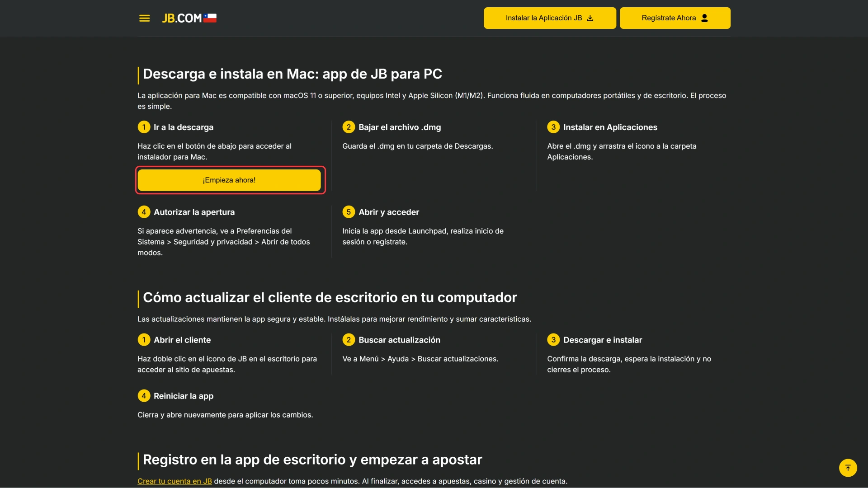
Task: Open the hamburger navigation menu
Action: [x=144, y=18]
